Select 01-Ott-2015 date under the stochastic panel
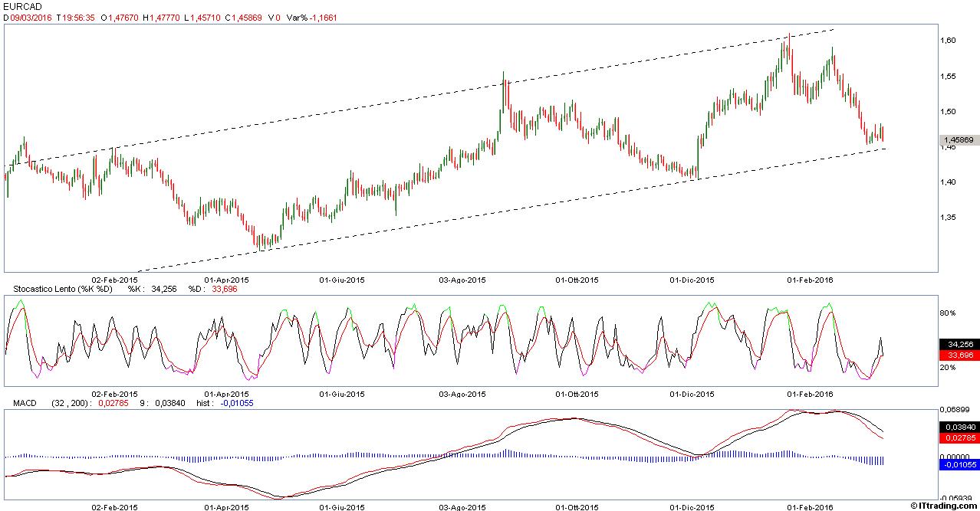 point(577,394)
